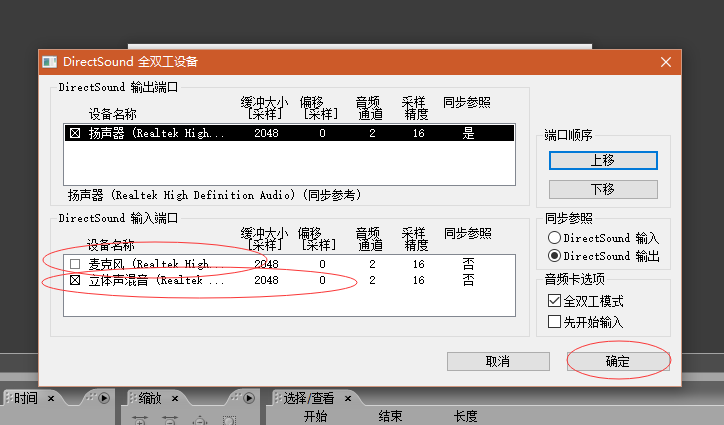This screenshot has width=724, height=425.
Task: Click the offset value 0 in 麦克风 row
Action: click(322, 264)
